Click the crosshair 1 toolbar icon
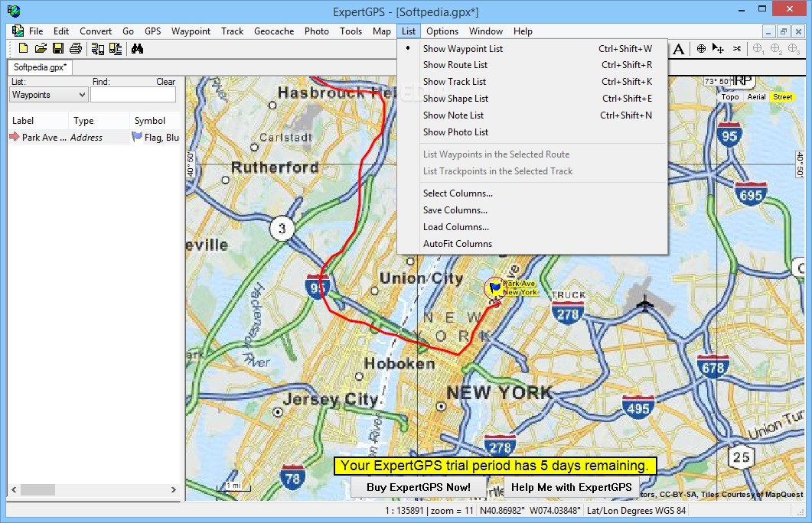 point(758,49)
